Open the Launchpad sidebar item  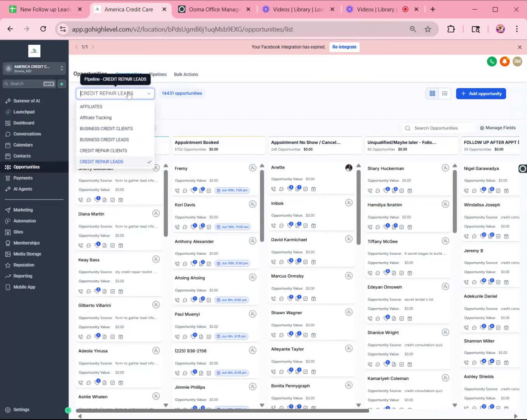coord(24,112)
